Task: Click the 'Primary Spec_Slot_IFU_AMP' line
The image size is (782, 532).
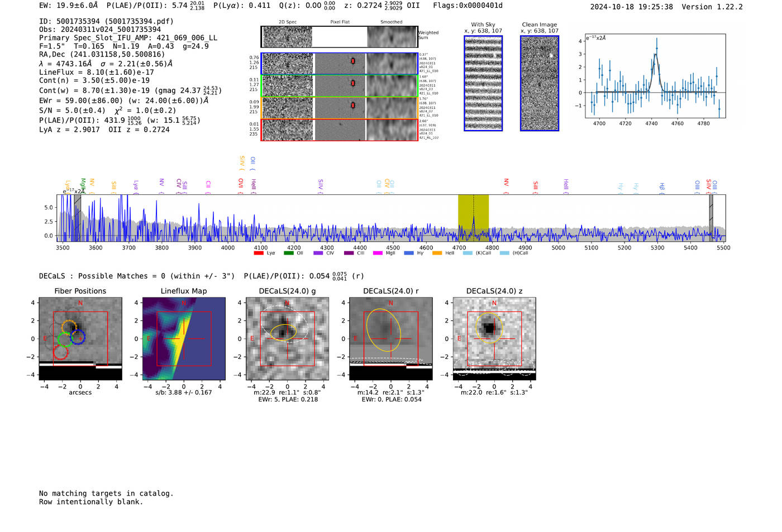Action: [128, 38]
